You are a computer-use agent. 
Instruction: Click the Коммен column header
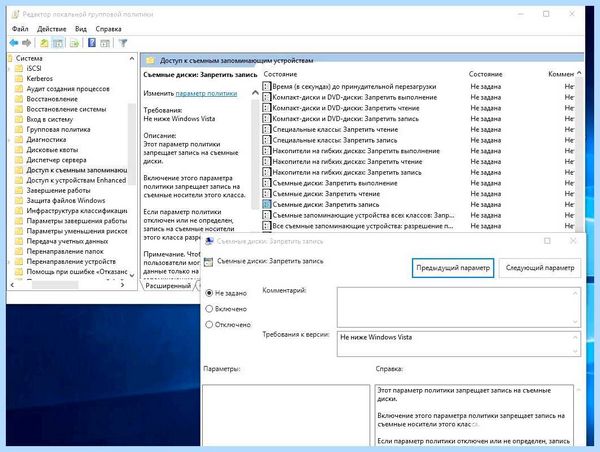point(561,74)
